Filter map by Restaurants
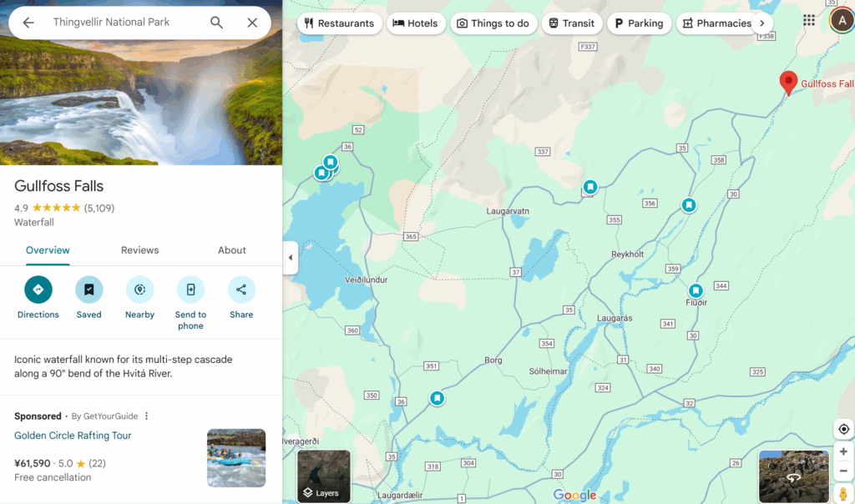855x504 pixels. click(x=340, y=23)
